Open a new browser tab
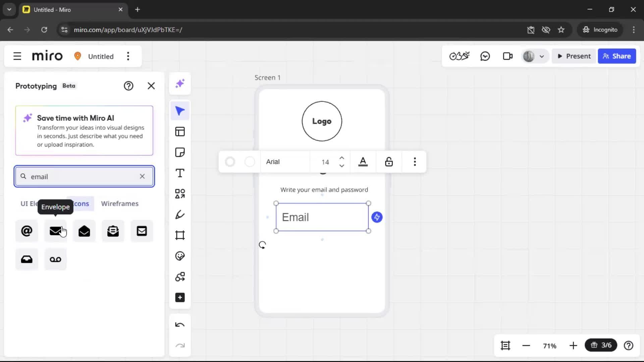Image resolution: width=644 pixels, height=362 pixels. tap(138, 9)
